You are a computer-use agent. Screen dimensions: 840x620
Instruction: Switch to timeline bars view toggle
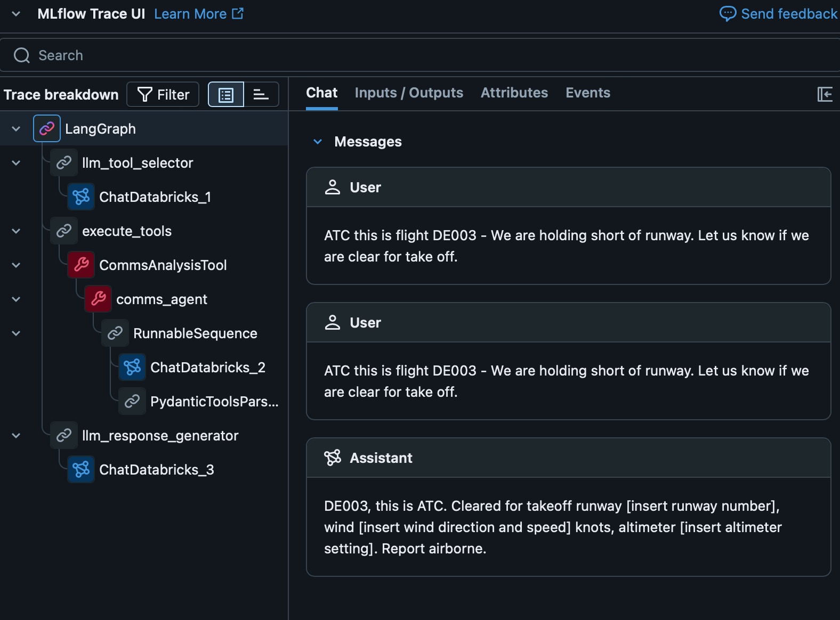[261, 95]
